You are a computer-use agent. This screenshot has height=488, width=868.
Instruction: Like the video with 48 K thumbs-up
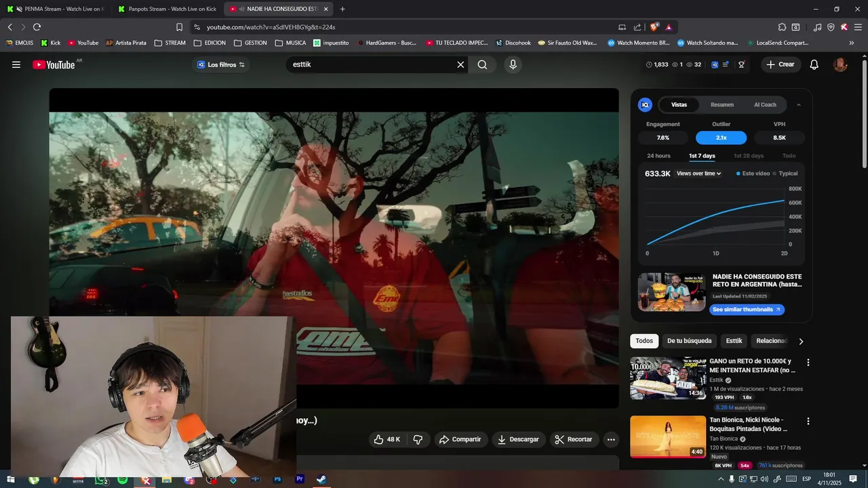(387, 439)
